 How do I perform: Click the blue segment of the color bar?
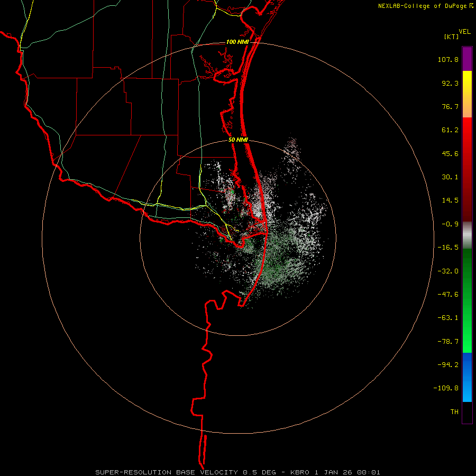(467, 377)
